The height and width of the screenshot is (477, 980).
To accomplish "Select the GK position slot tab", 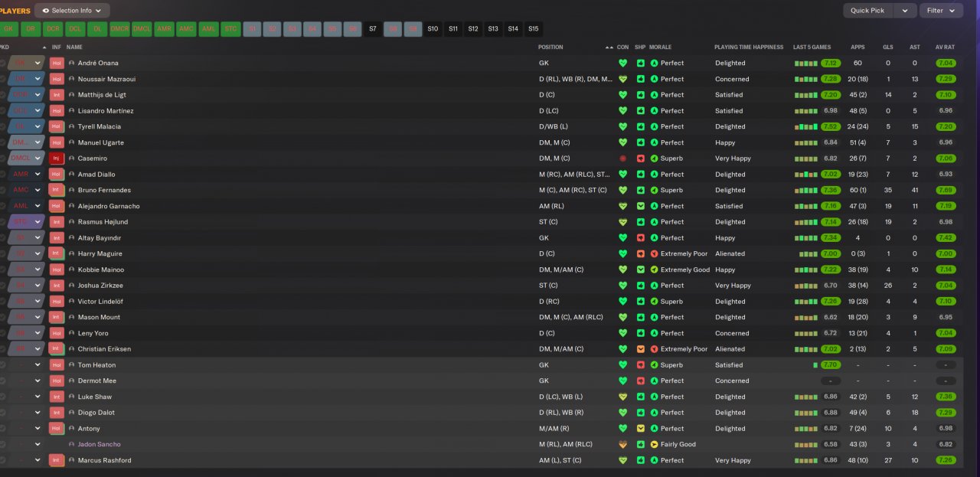I will (8, 29).
